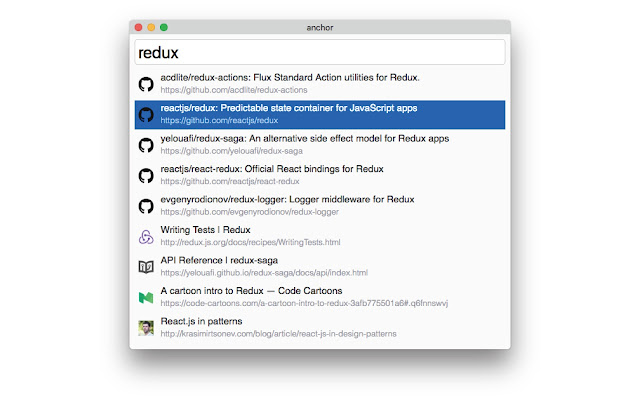Image resolution: width=640 pixels, height=400 pixels.
Task: Click the green Medium icon for Code Cartoons
Action: pos(146,298)
